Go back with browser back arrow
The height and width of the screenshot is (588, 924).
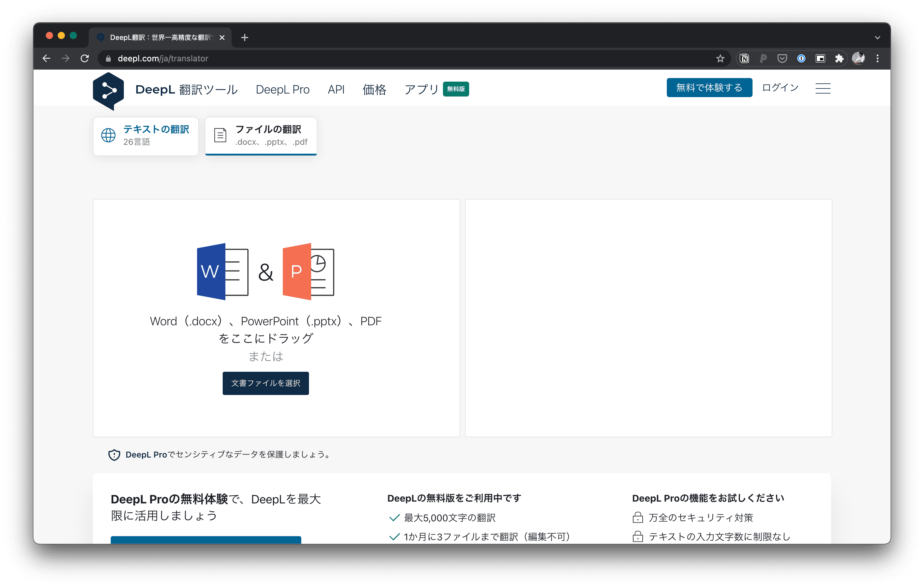(46, 58)
